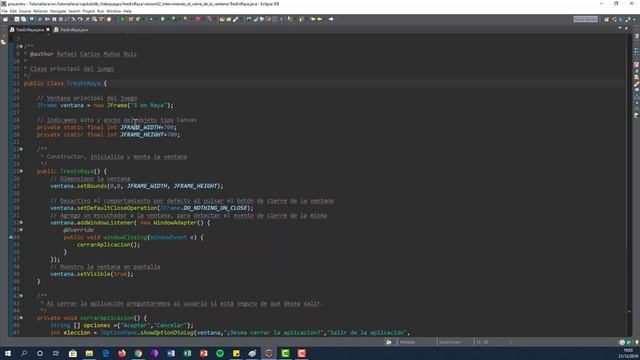Open Firefox from the taskbar
Image resolution: width=640 pixels, height=360 pixels.
point(122,353)
